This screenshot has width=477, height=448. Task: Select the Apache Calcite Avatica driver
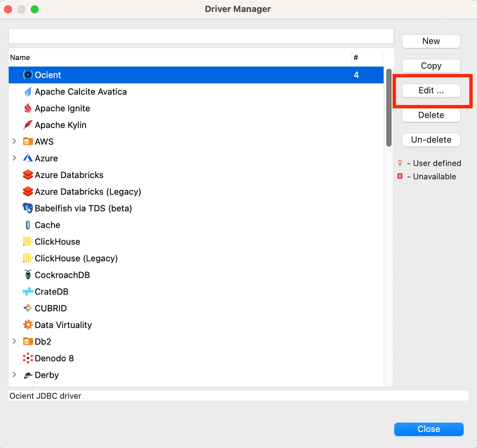(80, 92)
